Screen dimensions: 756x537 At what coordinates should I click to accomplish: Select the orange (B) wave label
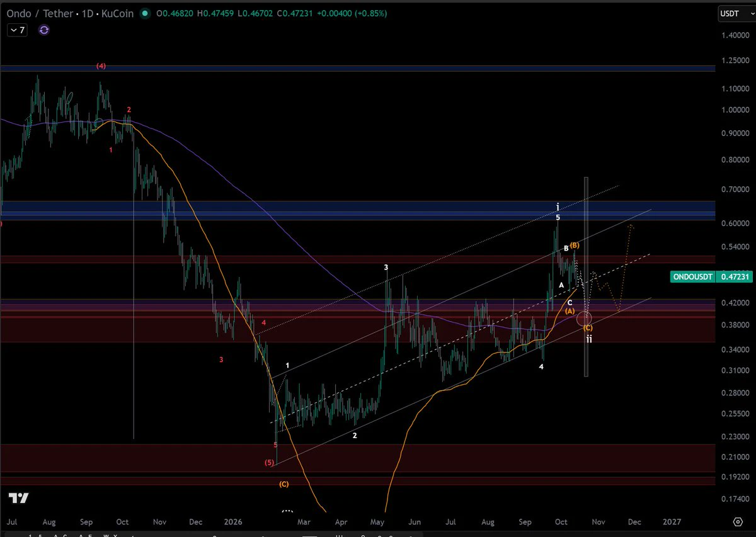pos(575,245)
